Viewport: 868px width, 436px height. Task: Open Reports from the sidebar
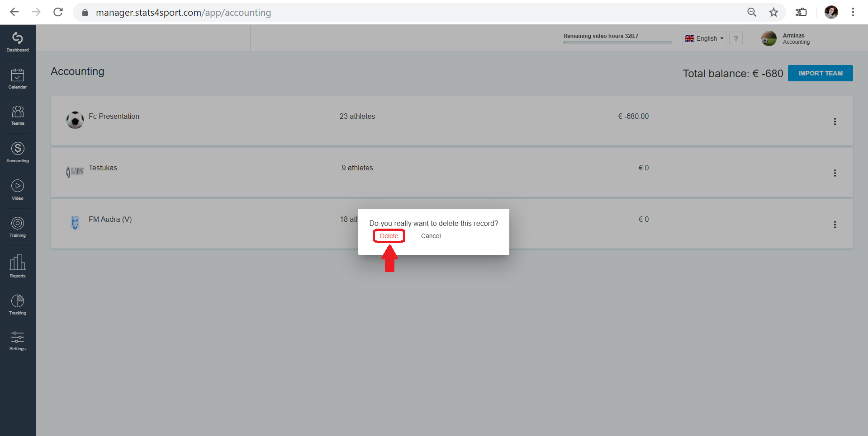tap(18, 266)
